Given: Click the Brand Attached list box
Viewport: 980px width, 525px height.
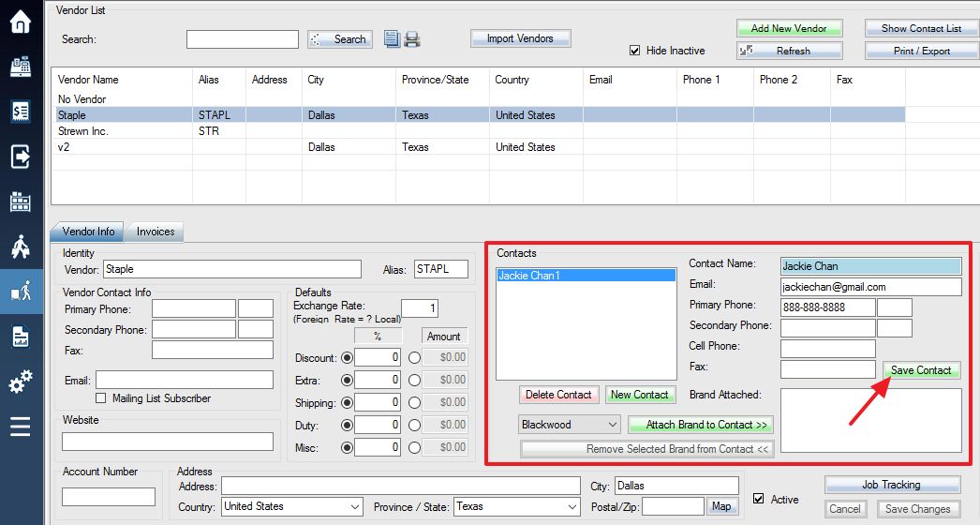Looking at the screenshot, I should pos(870,421).
